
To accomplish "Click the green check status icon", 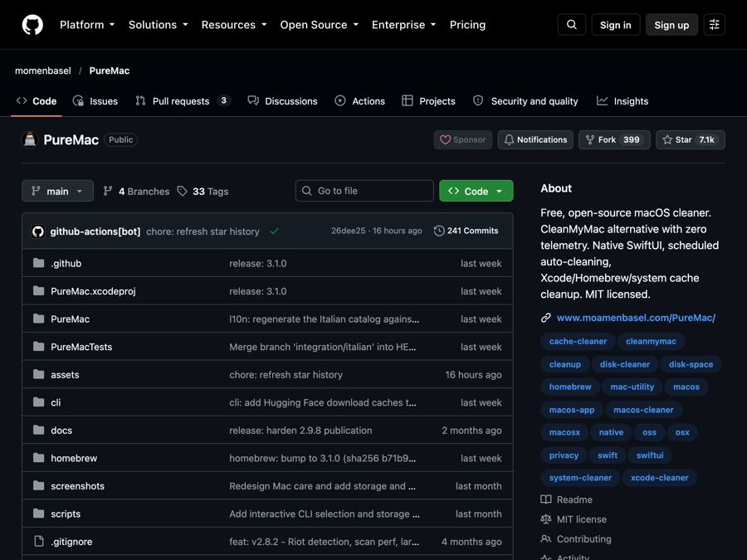I will coord(274,231).
